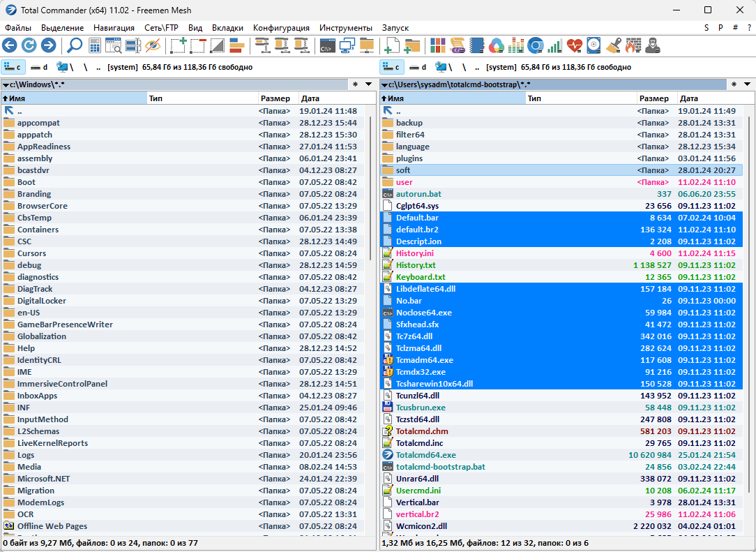Open the Конфигурация menu
The width and height of the screenshot is (756, 552).
pyautogui.click(x=281, y=28)
